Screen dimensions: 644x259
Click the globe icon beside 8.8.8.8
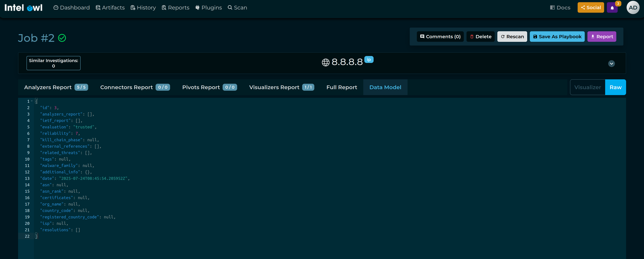pos(325,62)
